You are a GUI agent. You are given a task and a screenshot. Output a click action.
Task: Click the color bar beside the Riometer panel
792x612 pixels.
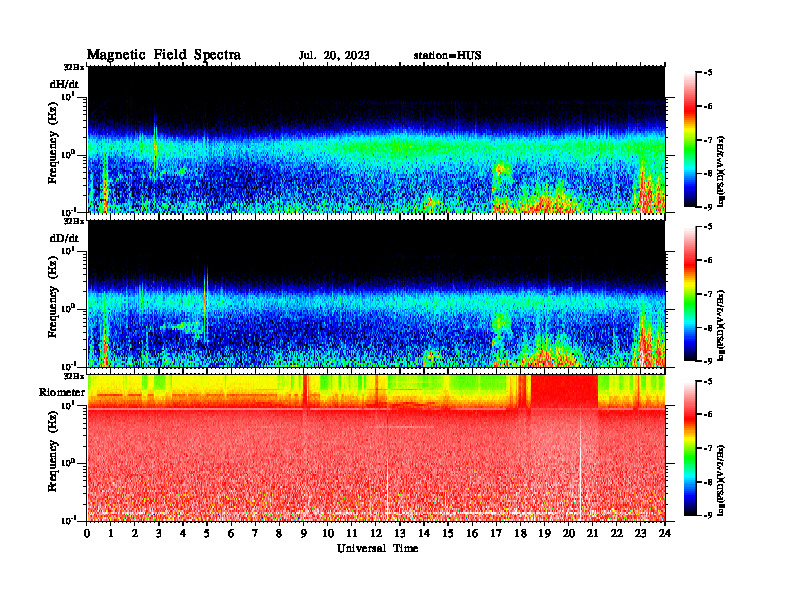[690, 448]
